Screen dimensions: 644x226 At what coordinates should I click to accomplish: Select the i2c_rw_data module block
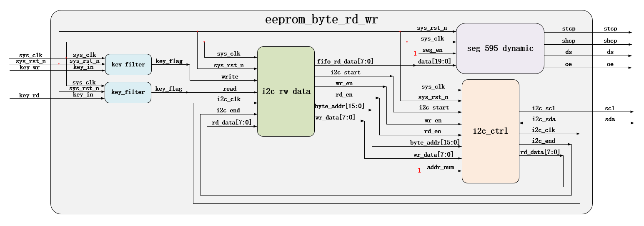(286, 91)
